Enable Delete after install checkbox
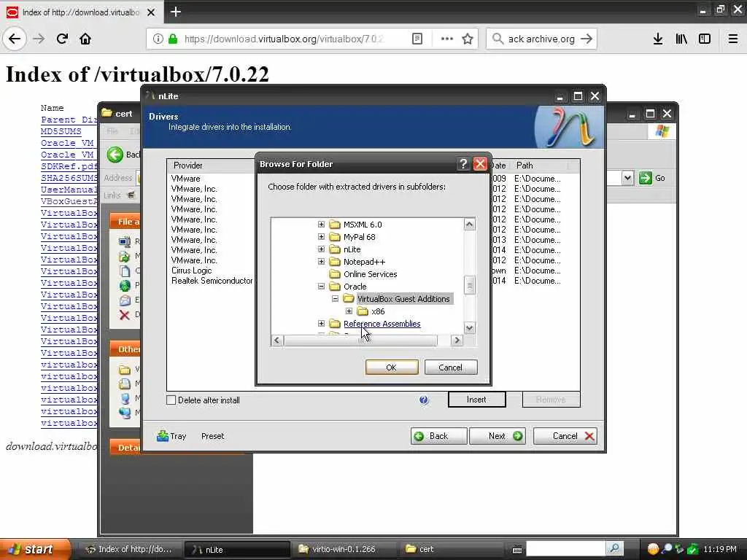The width and height of the screenshot is (747, 560). (x=171, y=400)
